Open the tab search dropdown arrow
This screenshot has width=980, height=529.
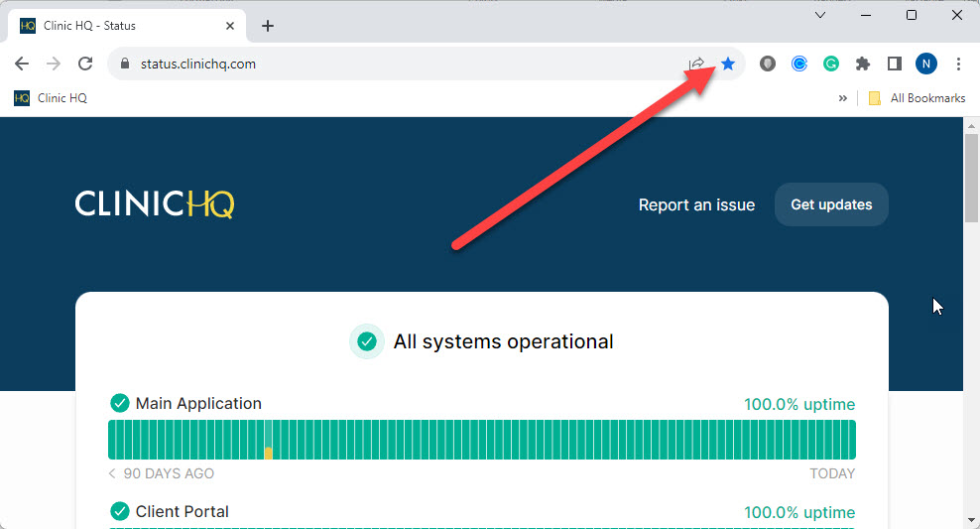point(820,15)
